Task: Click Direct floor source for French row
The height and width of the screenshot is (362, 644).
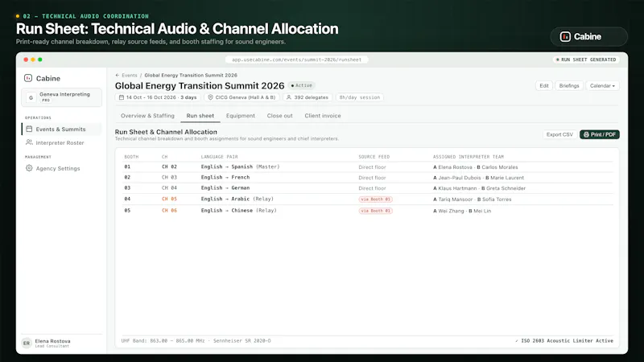Action: 372,178
